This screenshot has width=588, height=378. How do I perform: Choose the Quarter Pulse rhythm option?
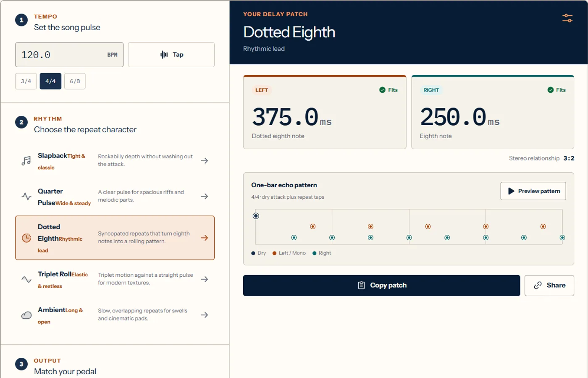(x=115, y=197)
